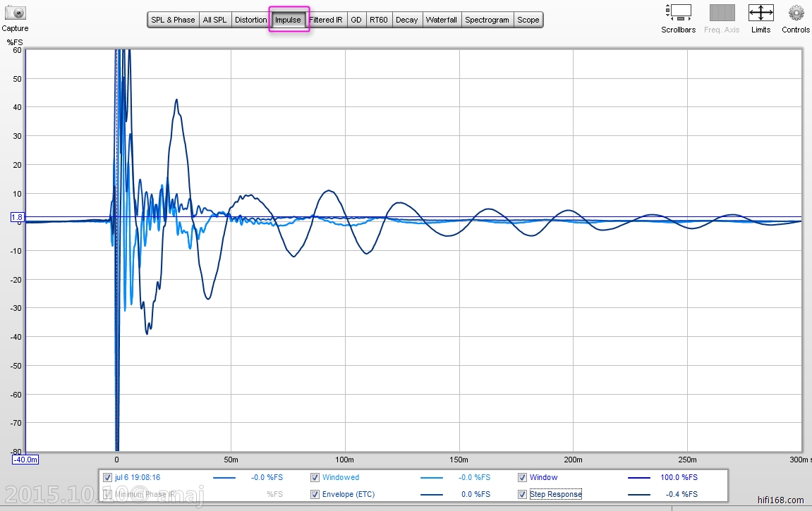Hide the Envelope (ETC) trace
The width and height of the screenshot is (812, 511).
pyautogui.click(x=315, y=494)
